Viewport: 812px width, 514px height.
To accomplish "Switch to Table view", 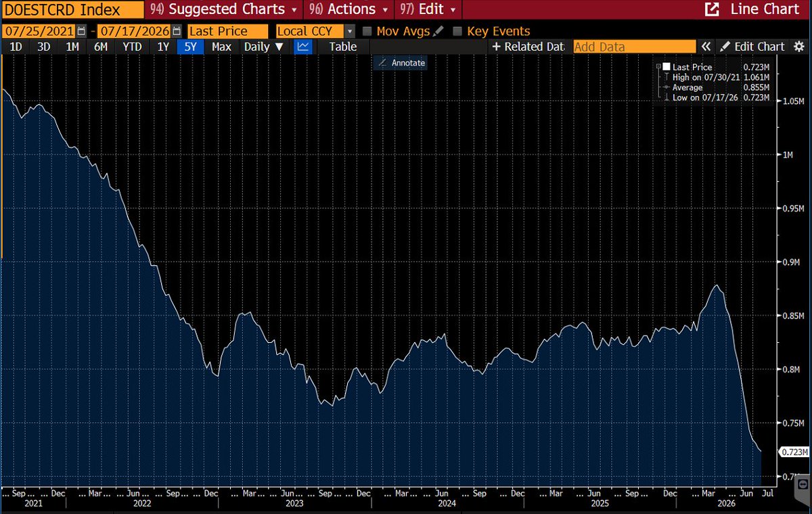I will click(343, 47).
